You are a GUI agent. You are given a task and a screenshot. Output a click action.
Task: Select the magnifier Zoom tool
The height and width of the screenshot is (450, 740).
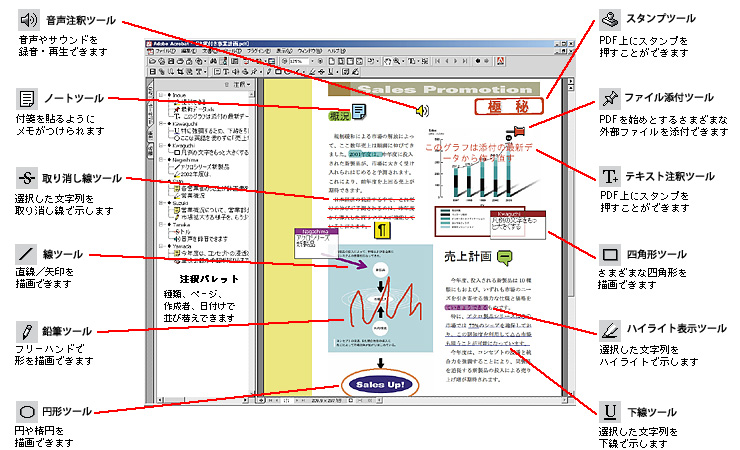coord(396,61)
